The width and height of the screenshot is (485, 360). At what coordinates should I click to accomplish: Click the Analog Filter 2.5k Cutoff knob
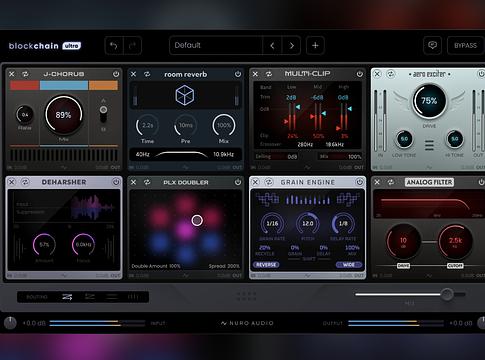(x=455, y=241)
